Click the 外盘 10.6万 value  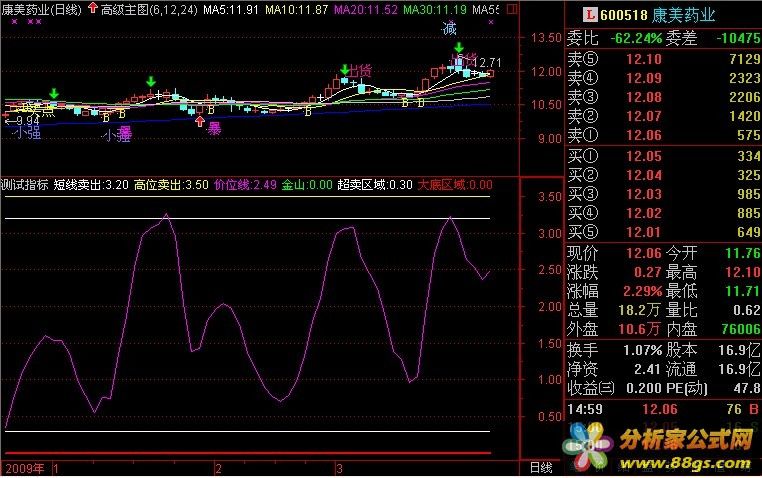pyautogui.click(x=639, y=329)
